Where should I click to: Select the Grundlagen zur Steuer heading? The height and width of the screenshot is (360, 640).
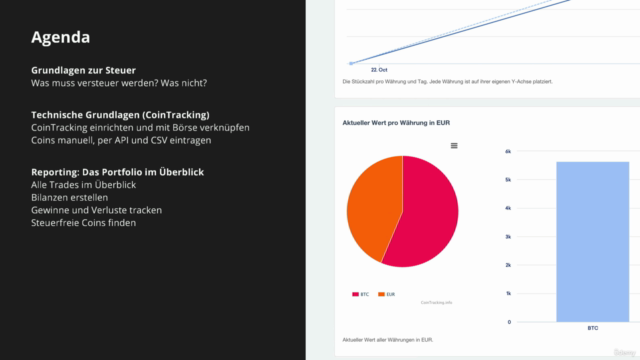pyautogui.click(x=83, y=70)
